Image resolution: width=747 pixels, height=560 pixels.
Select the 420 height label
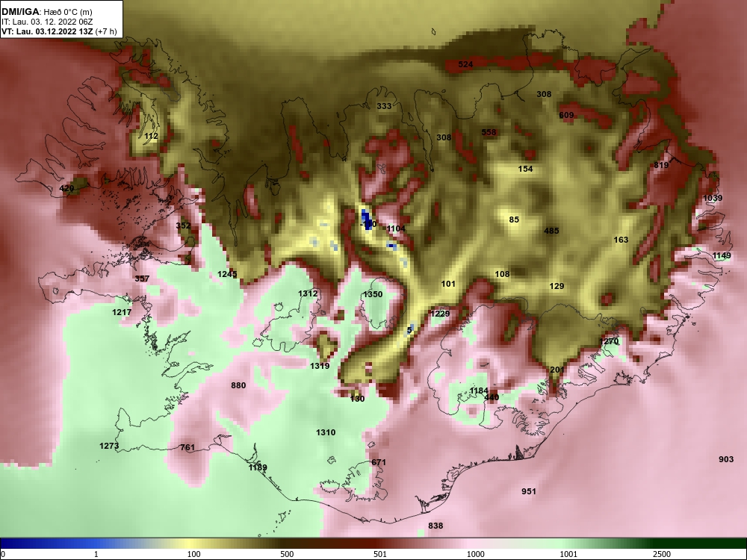click(x=66, y=189)
